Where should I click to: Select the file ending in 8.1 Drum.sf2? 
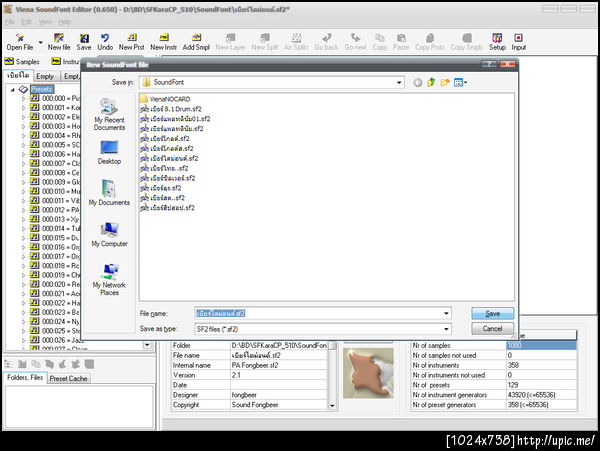tap(171, 109)
